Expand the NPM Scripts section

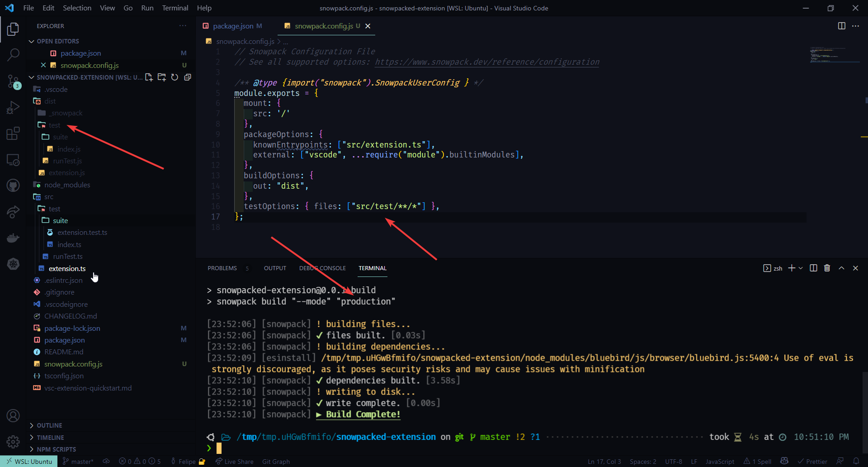pyautogui.click(x=56, y=449)
